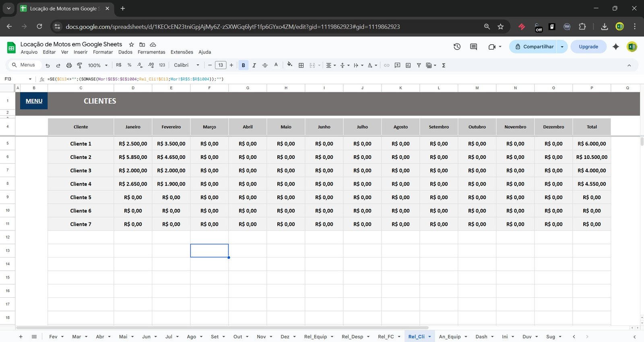This screenshot has width=644, height=342.
Task: Click the insert chart icon
Action: tap(408, 65)
